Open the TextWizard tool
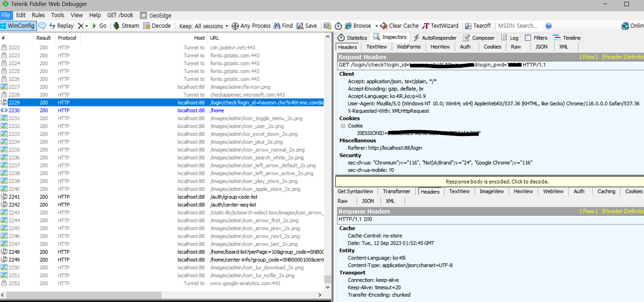Viewport: 644px width, 302px height. click(x=441, y=26)
